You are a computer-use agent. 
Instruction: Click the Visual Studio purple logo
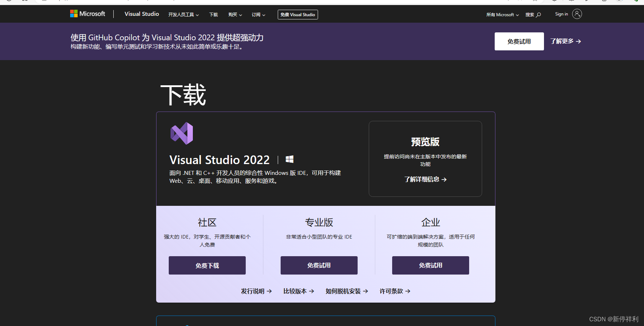coord(182,133)
